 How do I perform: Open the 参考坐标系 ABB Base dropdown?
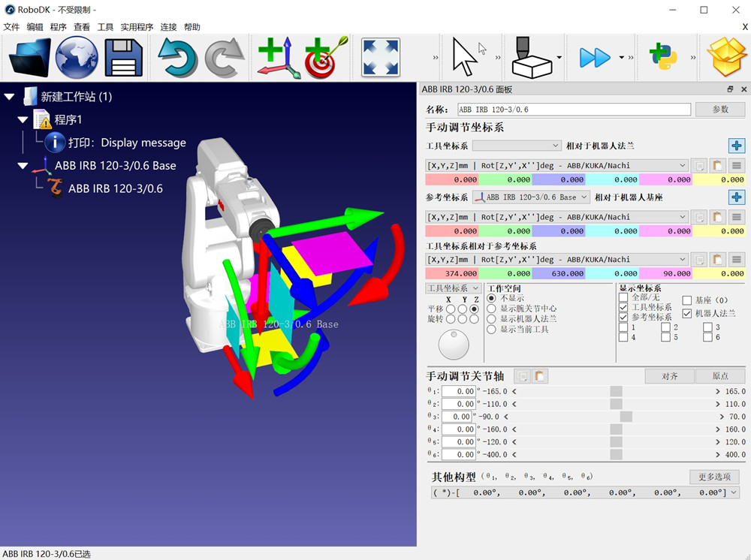click(x=531, y=197)
